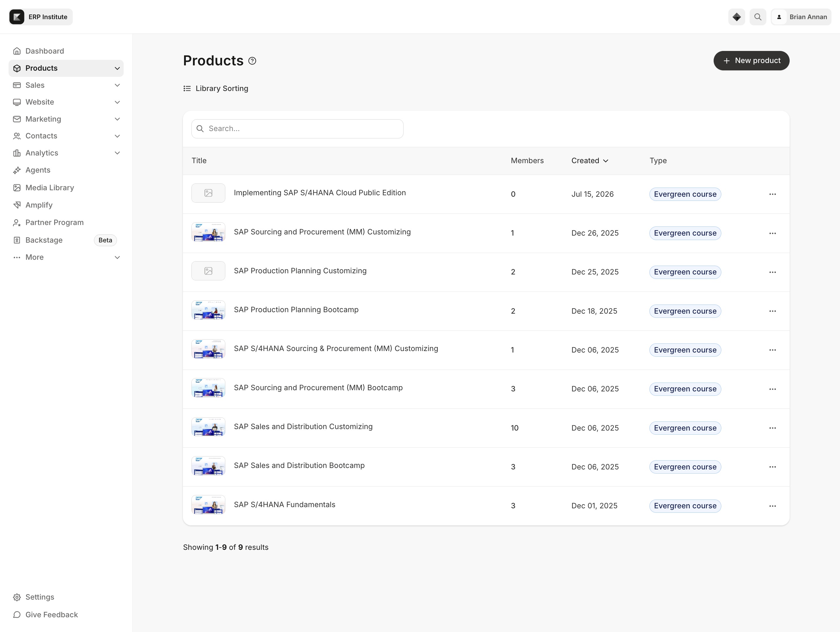Open actions for SAP S/4HANA Fundamentals
840x632 pixels.
click(x=772, y=506)
